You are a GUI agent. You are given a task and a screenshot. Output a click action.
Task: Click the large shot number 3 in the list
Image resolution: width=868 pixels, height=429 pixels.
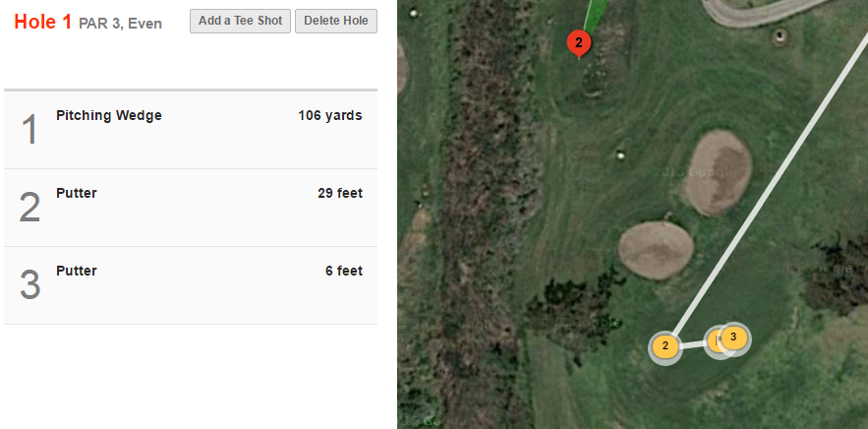(30, 285)
